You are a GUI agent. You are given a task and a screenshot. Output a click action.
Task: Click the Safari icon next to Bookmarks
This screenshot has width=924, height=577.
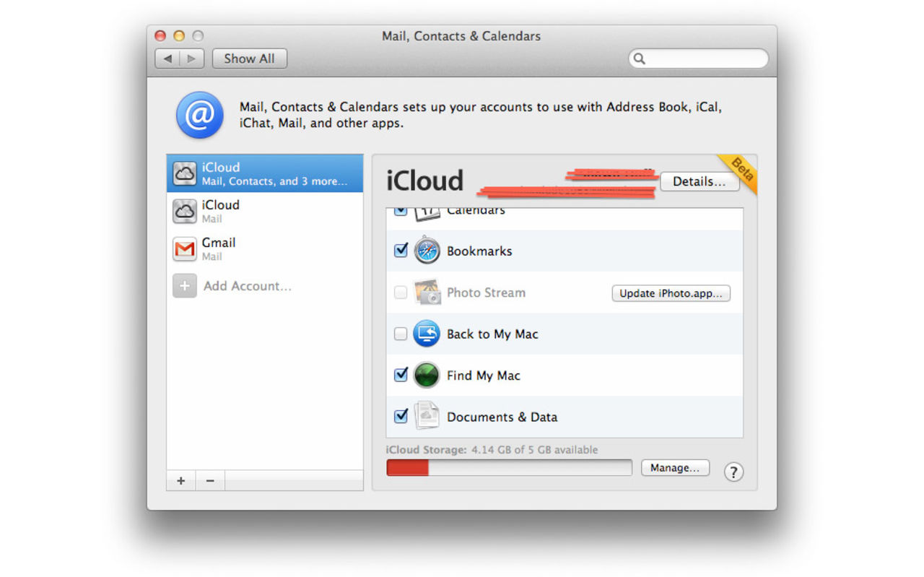(427, 251)
